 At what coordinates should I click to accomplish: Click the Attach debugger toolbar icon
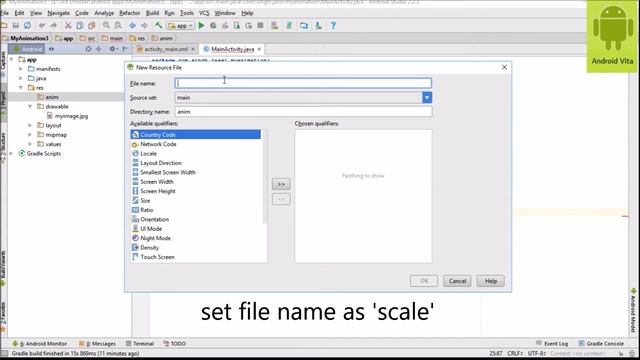(x=237, y=26)
